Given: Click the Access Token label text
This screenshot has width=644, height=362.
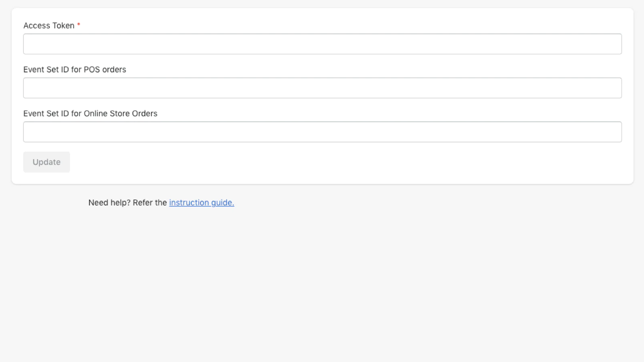Looking at the screenshot, I should tap(49, 26).
